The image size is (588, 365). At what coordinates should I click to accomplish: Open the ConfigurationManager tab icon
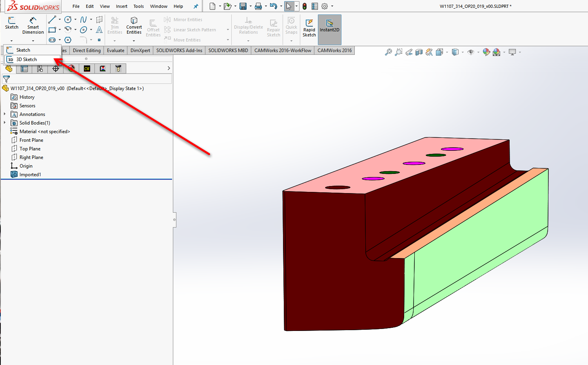coord(40,69)
